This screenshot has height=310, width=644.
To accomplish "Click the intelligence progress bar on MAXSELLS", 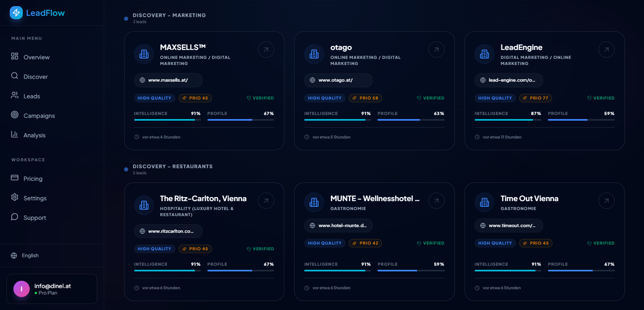I will (x=167, y=120).
